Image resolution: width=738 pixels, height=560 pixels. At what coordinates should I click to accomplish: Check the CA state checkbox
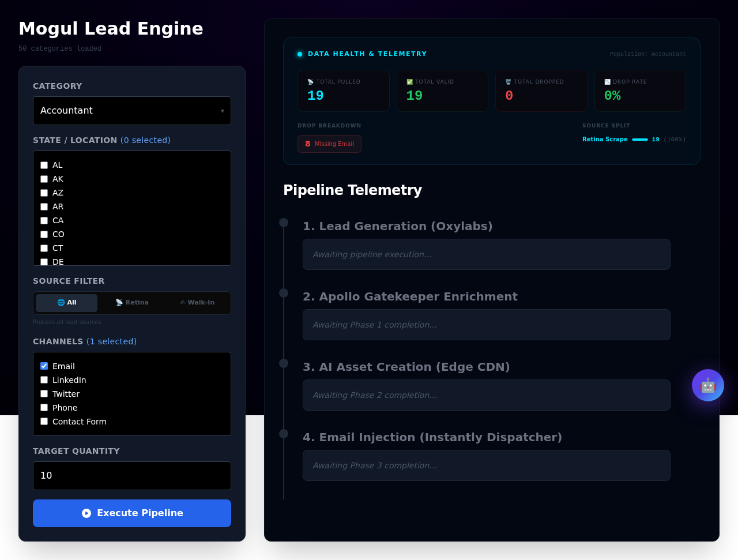click(x=44, y=220)
